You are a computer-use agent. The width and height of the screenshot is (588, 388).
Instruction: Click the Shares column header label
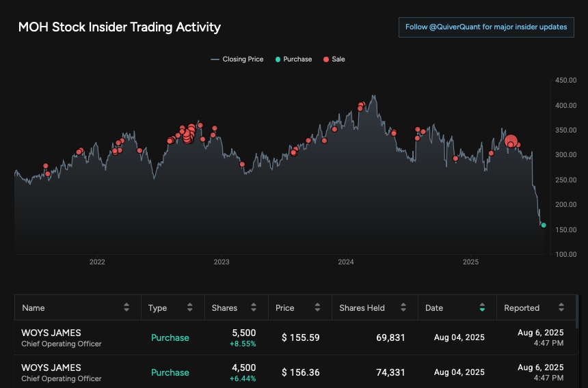tap(224, 308)
